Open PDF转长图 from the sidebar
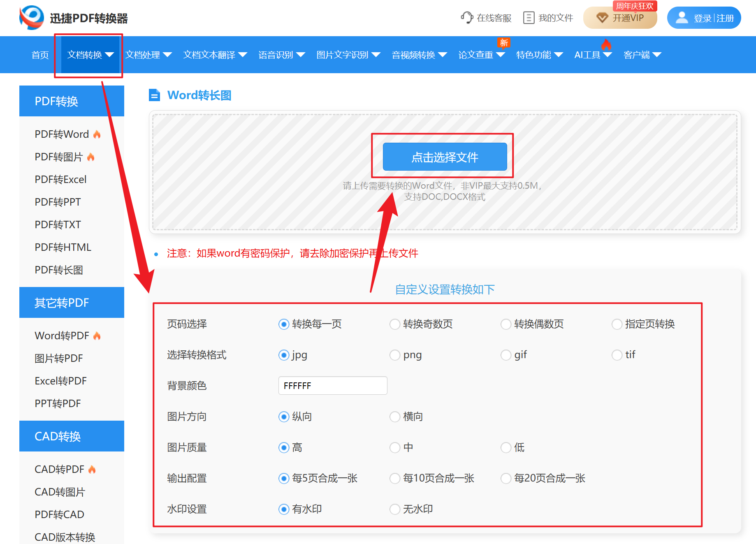 point(59,270)
